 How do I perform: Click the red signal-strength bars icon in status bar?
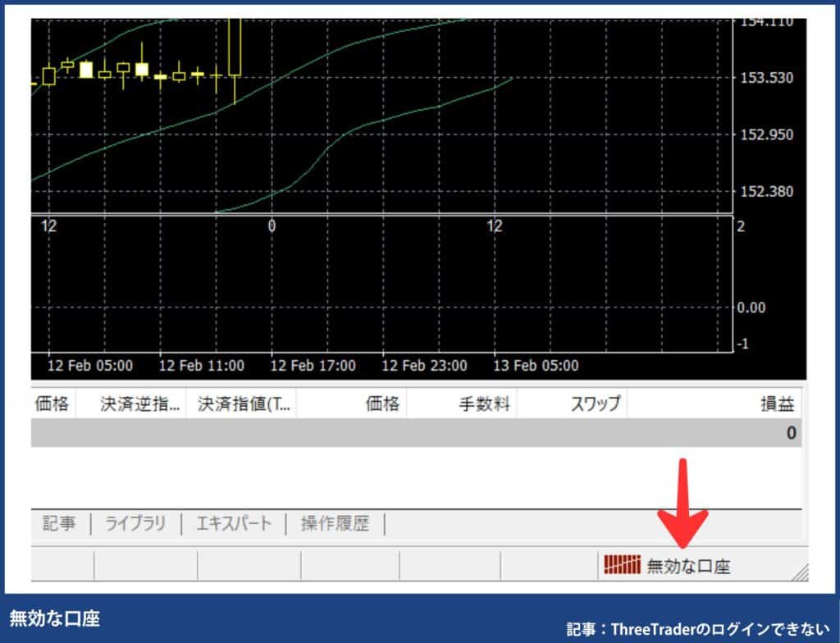[x=621, y=565]
